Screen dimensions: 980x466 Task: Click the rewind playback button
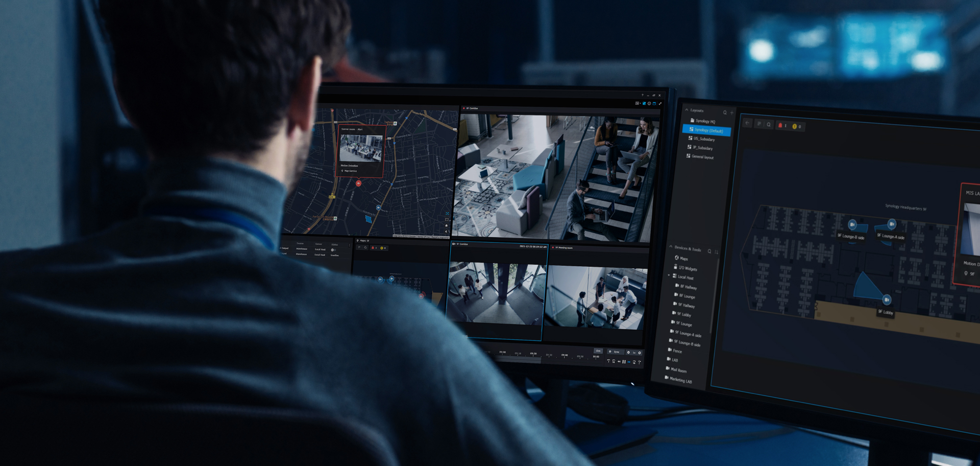pyautogui.click(x=619, y=361)
